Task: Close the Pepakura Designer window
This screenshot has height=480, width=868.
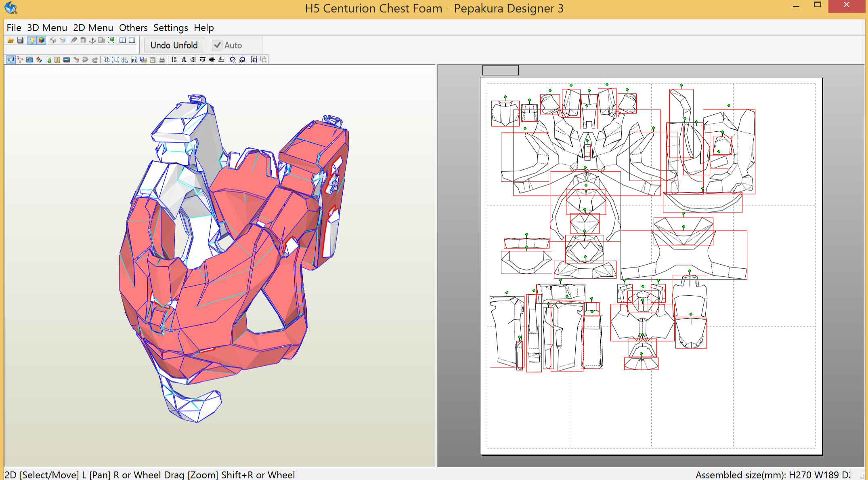Action: pyautogui.click(x=847, y=6)
